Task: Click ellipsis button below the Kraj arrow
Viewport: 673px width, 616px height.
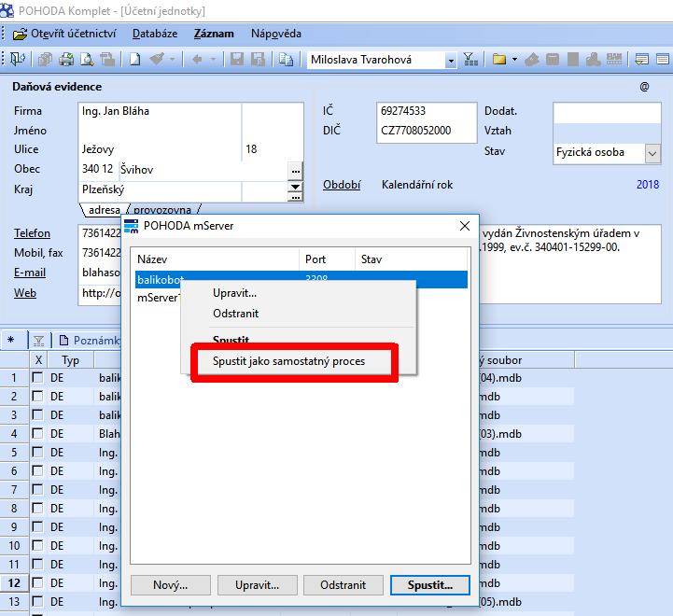Action: click(295, 197)
